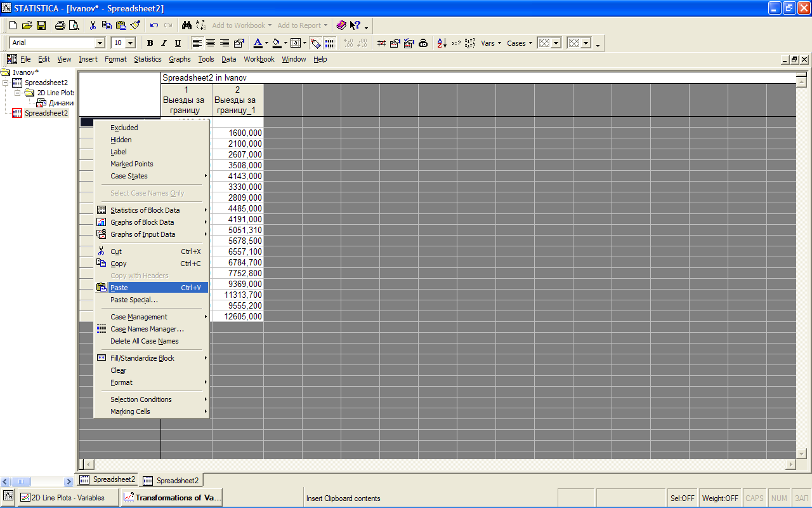The height and width of the screenshot is (508, 812).
Task: Click the 2D Line Plots - Variables button
Action: click(x=68, y=498)
